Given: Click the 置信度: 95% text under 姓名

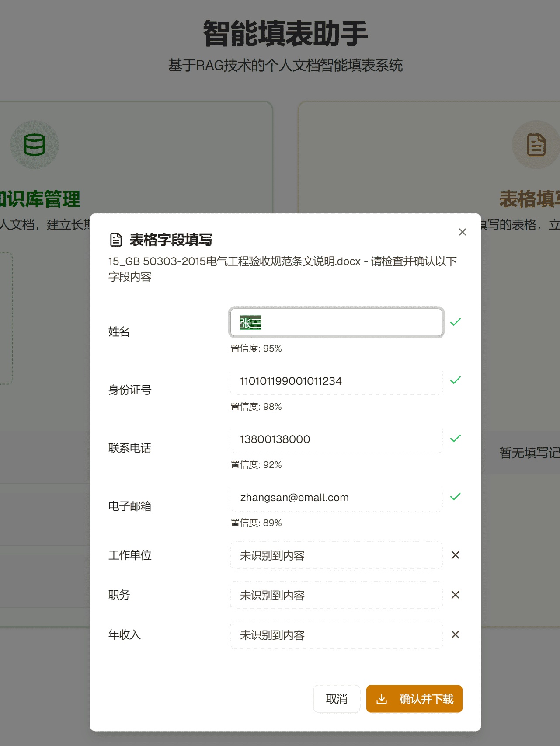Looking at the screenshot, I should tap(256, 349).
